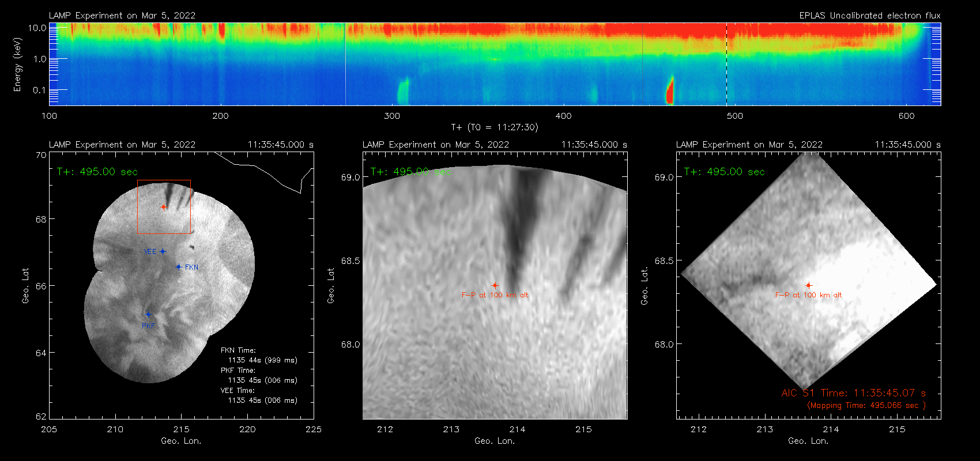This screenshot has width=980, height=461.
Task: Click the '69.0' latitude tick of the middle panel
Action: (x=350, y=177)
